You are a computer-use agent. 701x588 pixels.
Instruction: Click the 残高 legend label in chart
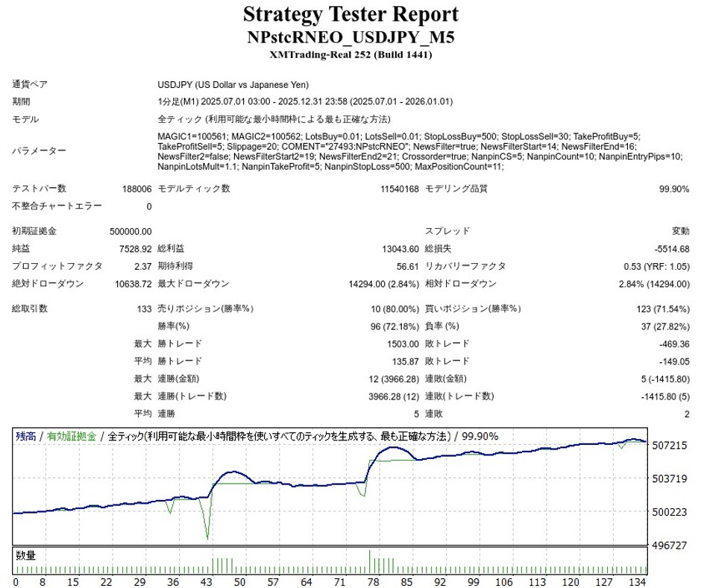[25, 437]
